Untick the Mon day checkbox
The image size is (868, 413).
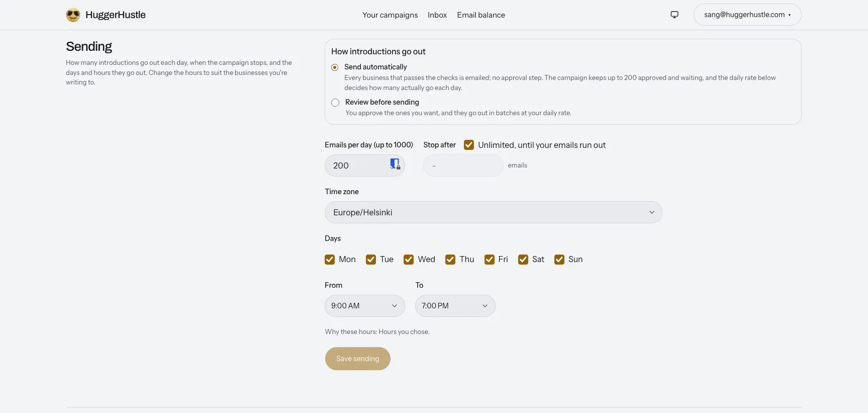330,260
